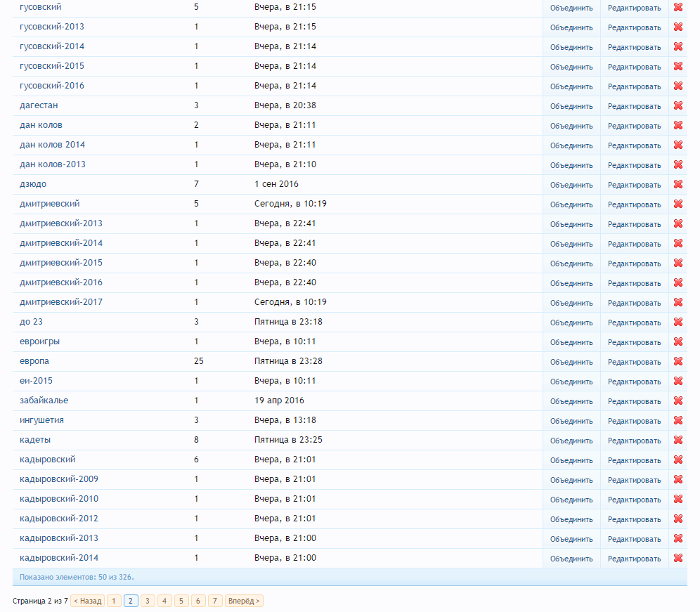700x612 pixels.
Task: Open the дмитриевский-2017 tag name
Action: click(x=61, y=302)
